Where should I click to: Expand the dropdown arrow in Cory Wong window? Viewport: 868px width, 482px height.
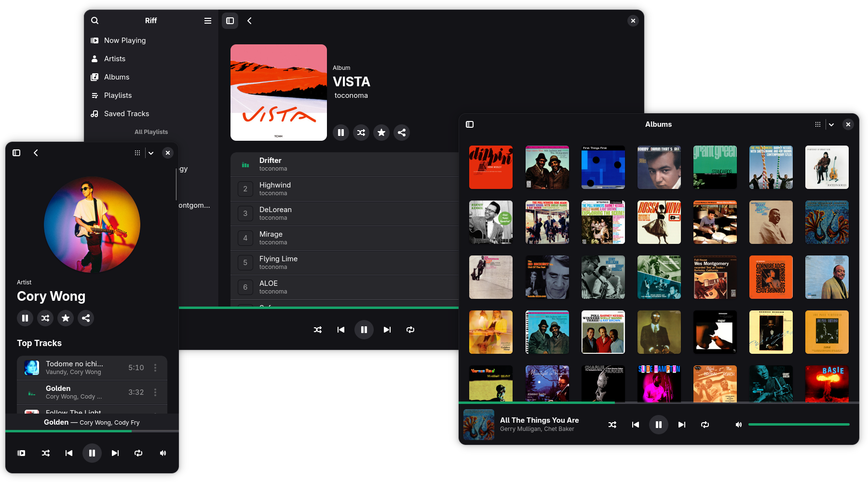pyautogui.click(x=151, y=153)
